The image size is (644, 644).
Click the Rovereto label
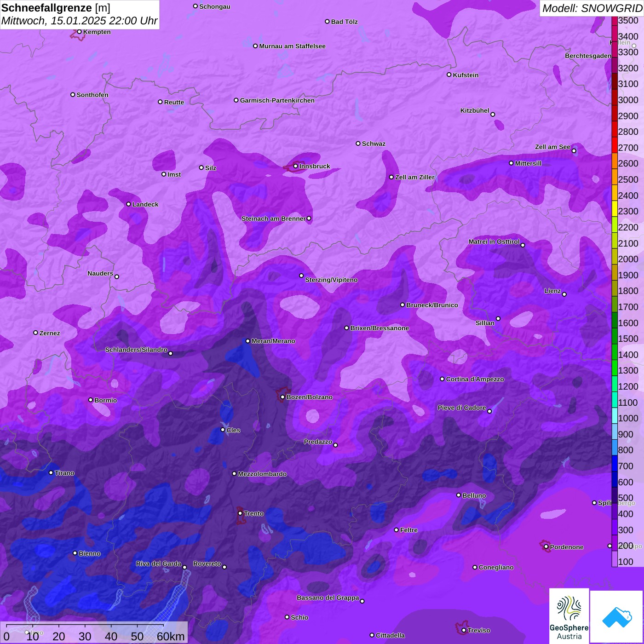pos(207,563)
